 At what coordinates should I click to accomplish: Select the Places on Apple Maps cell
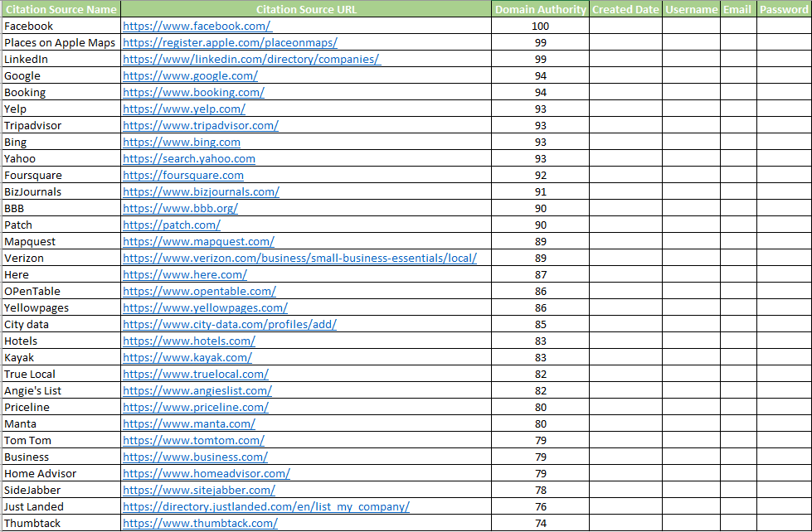click(x=61, y=42)
